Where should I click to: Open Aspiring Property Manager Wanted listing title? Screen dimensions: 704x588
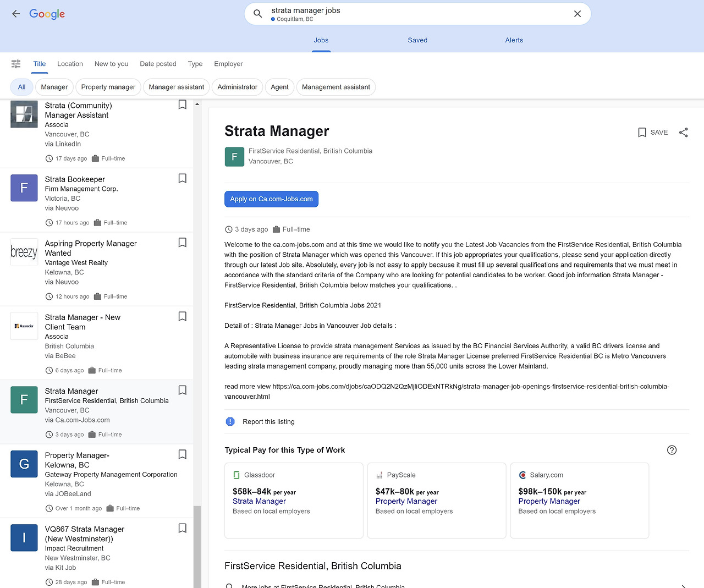click(91, 249)
